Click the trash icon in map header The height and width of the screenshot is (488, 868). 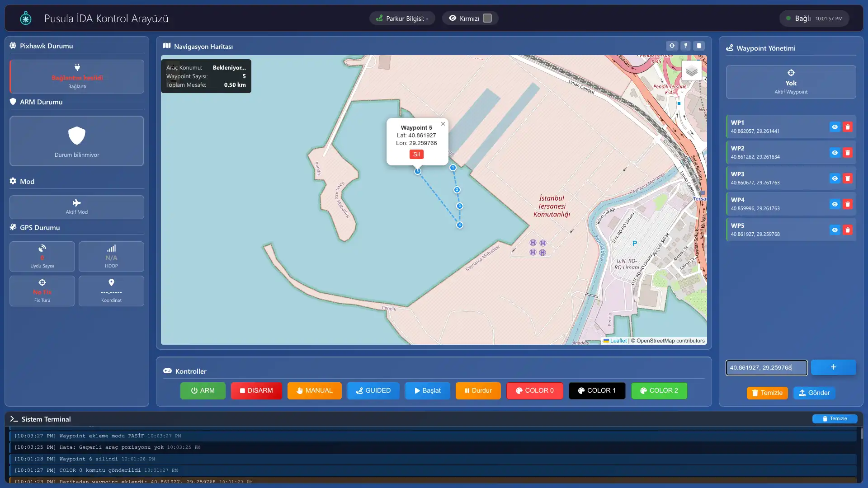click(x=699, y=46)
